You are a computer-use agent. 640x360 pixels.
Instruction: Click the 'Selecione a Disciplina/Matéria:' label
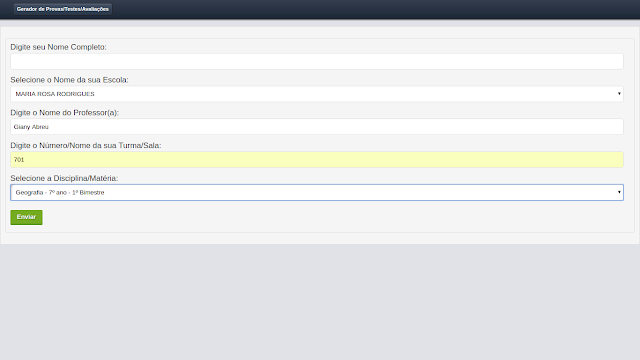point(64,178)
